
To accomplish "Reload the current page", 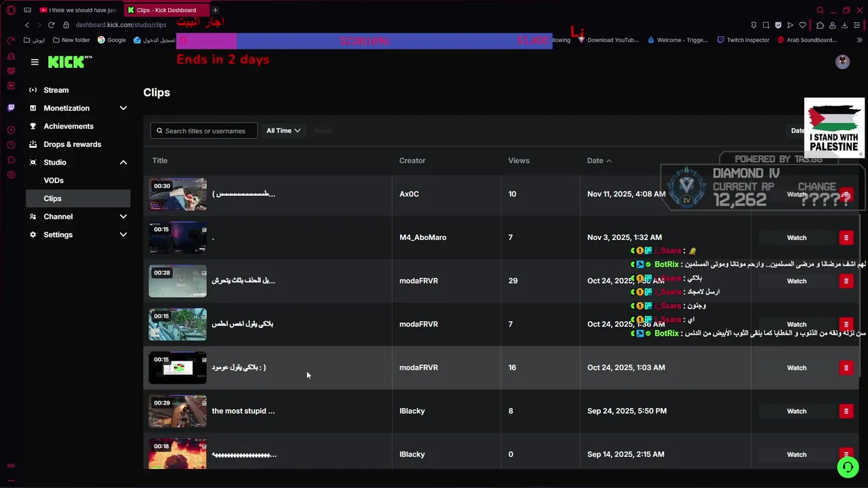I will (x=51, y=25).
